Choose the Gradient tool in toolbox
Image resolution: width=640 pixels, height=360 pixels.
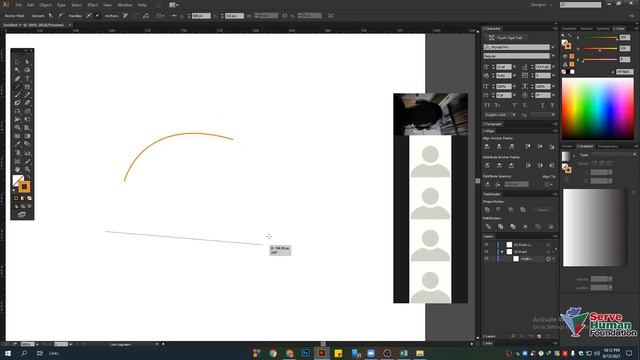[27, 136]
